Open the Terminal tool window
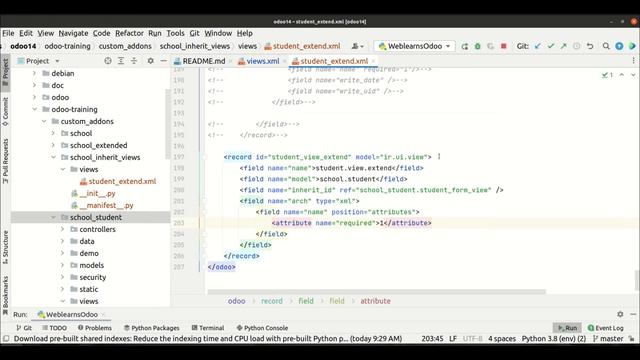Image resolution: width=640 pixels, height=360 pixels. pyautogui.click(x=208, y=328)
